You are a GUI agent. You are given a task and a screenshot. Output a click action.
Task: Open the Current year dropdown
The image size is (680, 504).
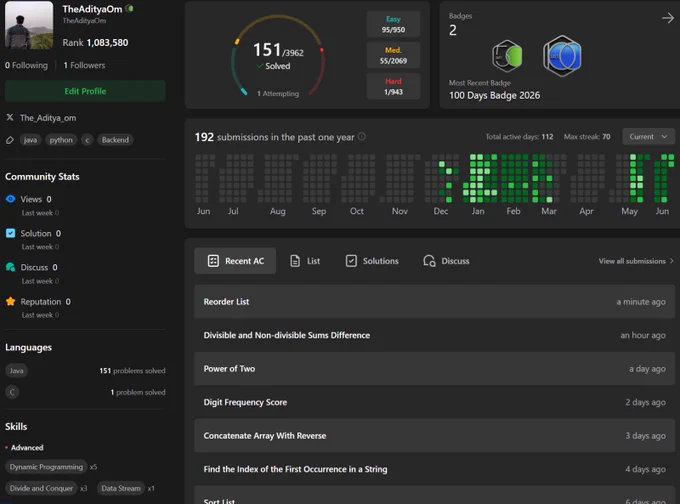[648, 137]
